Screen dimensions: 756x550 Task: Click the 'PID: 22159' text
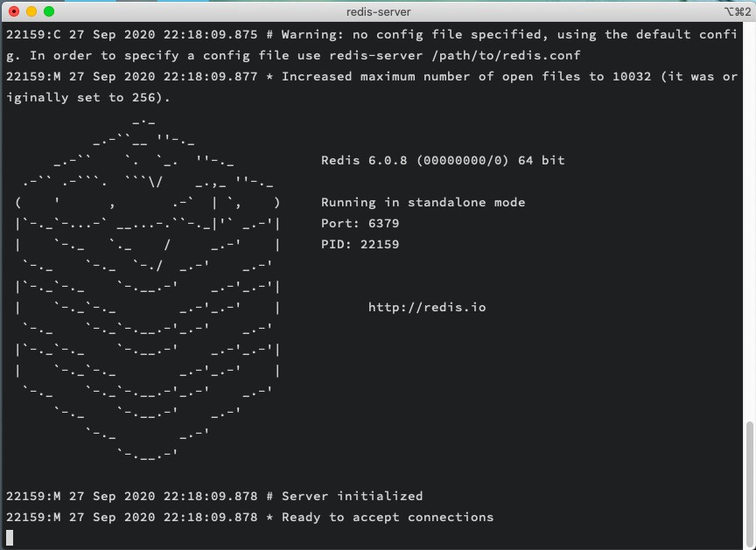point(360,244)
